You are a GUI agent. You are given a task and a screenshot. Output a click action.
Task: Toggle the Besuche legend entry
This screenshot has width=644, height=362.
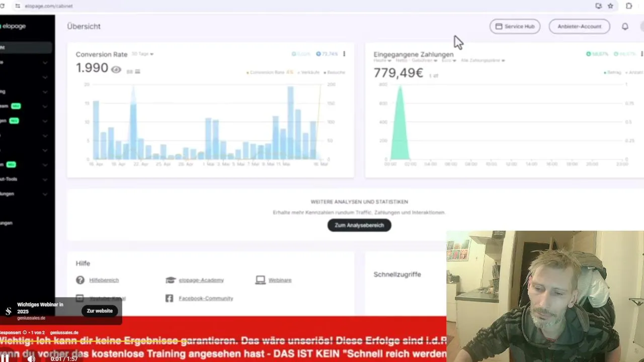pos(335,72)
